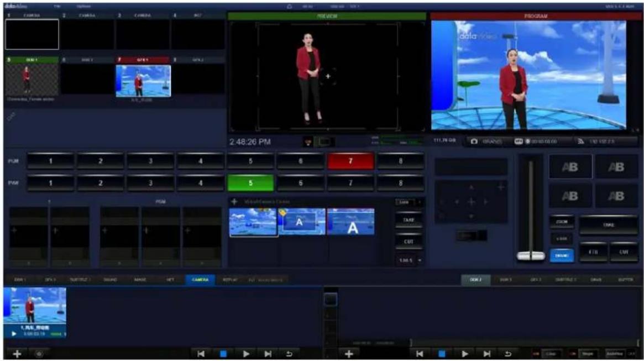Tilt virtual camera up with the up arrow
Viewport: 644px width, 361px height.
[x=471, y=187]
